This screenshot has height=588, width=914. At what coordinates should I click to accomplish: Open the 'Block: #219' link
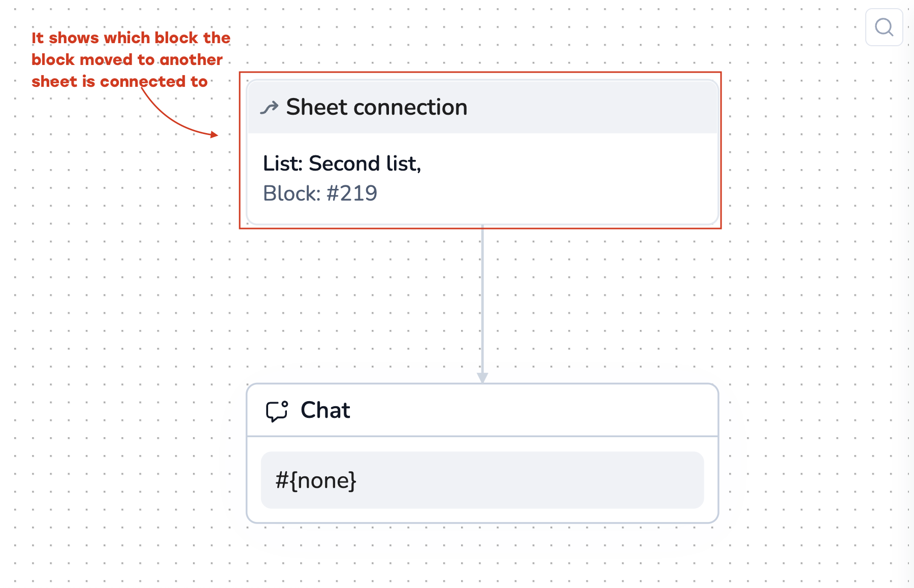point(320,193)
